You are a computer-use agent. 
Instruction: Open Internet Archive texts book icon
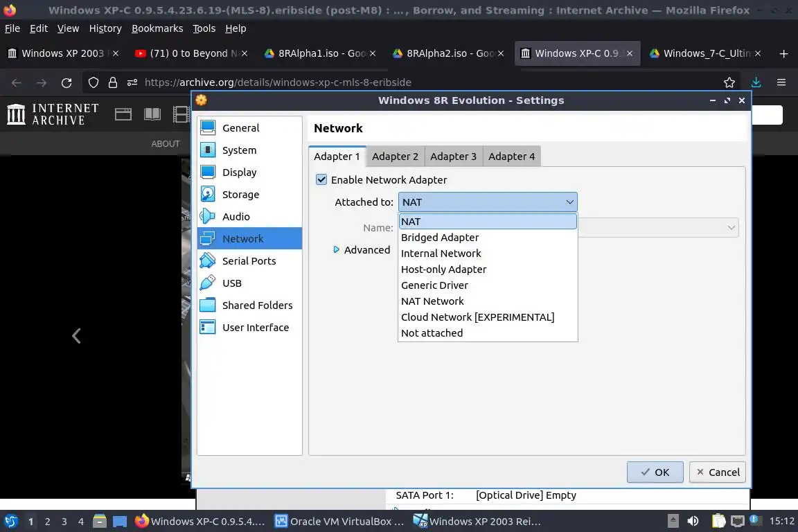(x=152, y=114)
